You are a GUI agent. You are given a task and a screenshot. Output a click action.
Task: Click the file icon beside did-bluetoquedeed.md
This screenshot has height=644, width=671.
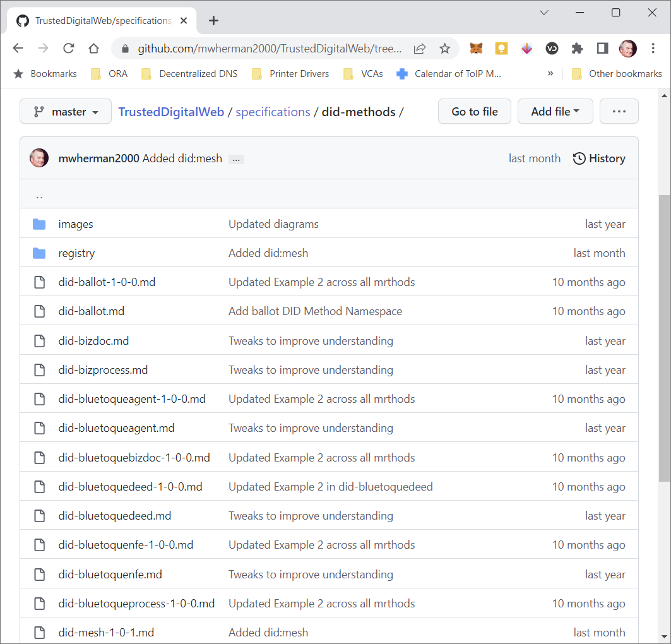[x=39, y=516]
